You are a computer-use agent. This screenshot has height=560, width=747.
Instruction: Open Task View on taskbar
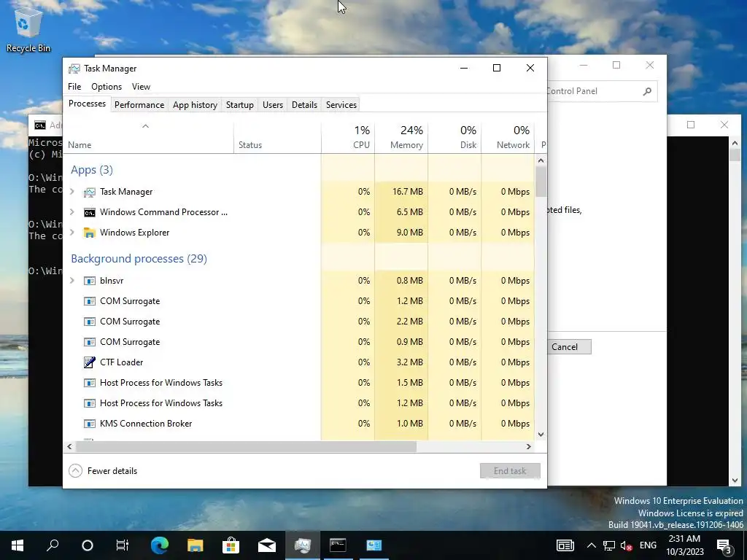click(123, 545)
